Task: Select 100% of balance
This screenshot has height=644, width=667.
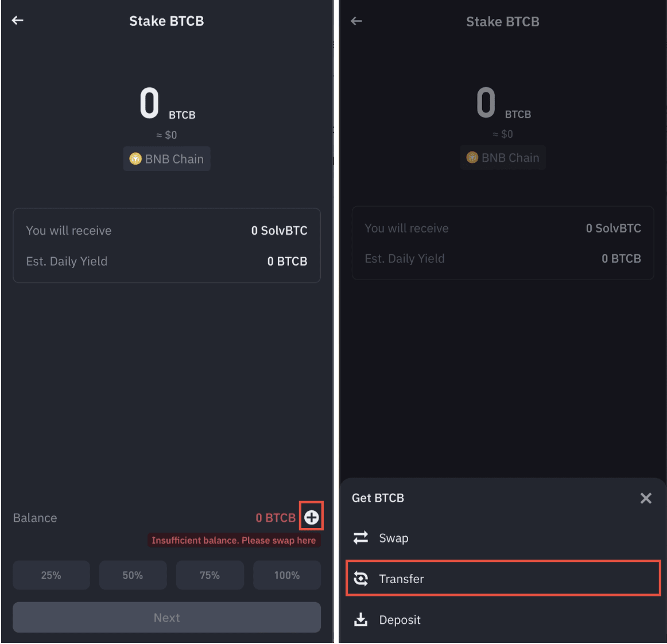Action: [x=286, y=575]
